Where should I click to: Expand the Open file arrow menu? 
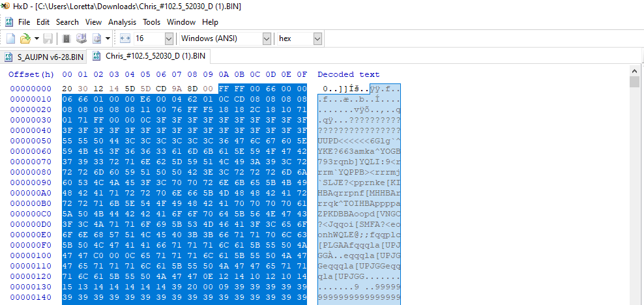[37, 39]
